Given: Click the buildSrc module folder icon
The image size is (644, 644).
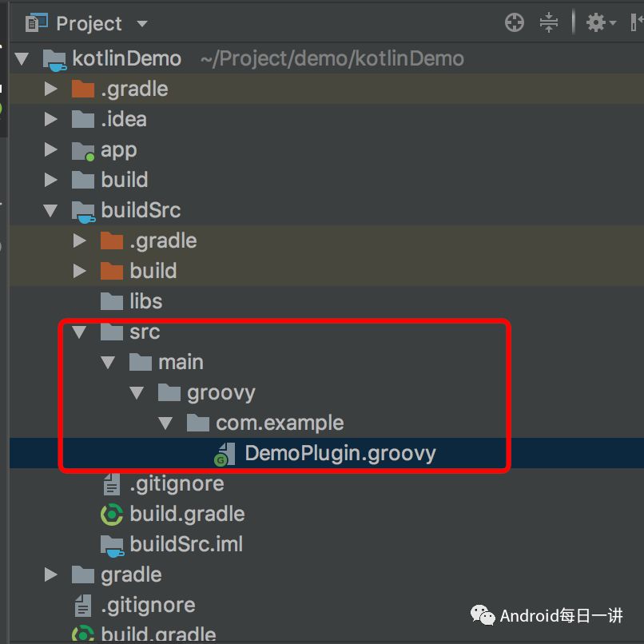Looking at the screenshot, I should (x=84, y=212).
